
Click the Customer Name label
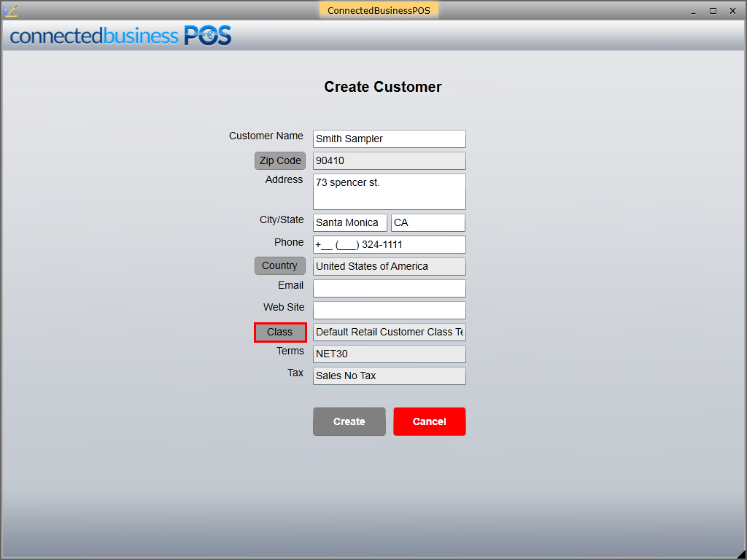coord(266,136)
